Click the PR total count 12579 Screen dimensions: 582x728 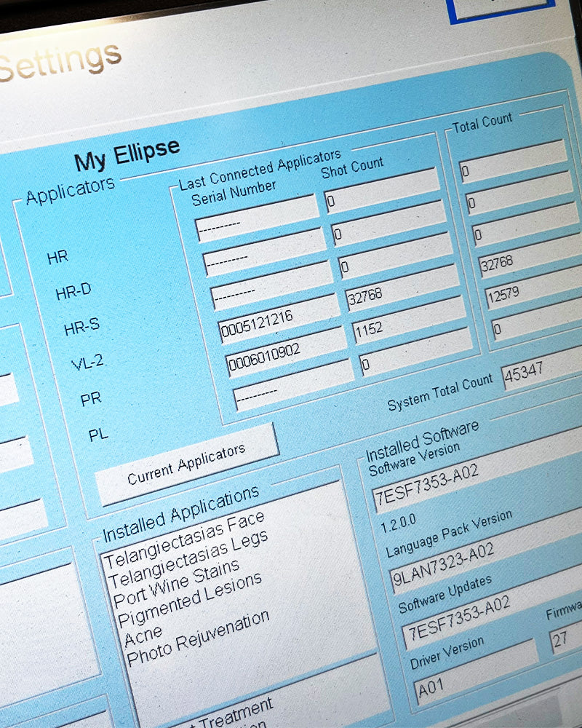click(x=534, y=288)
